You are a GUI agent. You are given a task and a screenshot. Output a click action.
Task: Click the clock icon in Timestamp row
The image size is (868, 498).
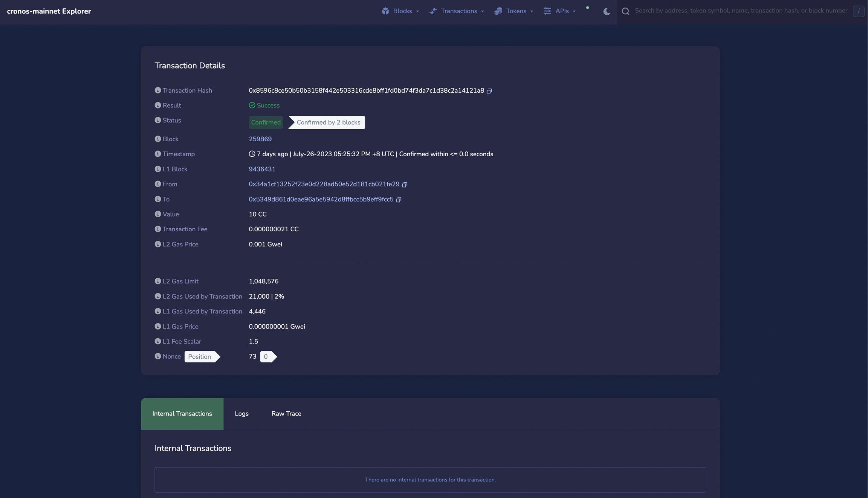click(x=251, y=154)
